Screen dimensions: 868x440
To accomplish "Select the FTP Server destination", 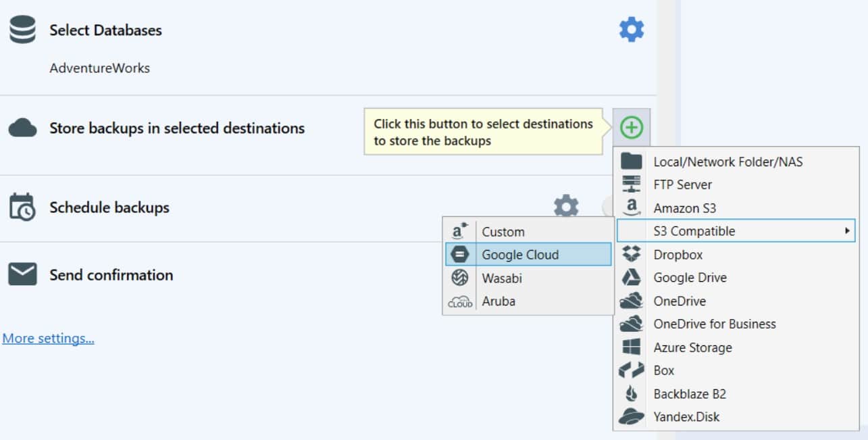I will click(x=682, y=185).
